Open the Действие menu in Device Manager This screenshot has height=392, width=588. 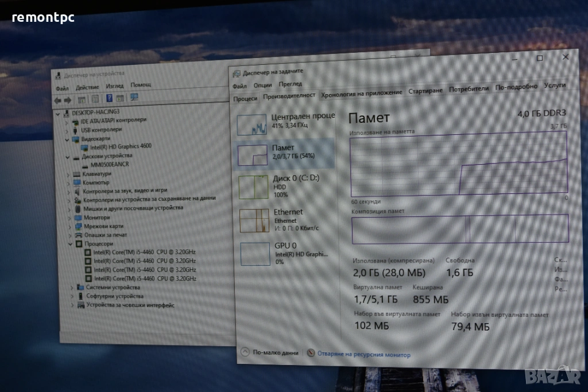click(x=87, y=87)
